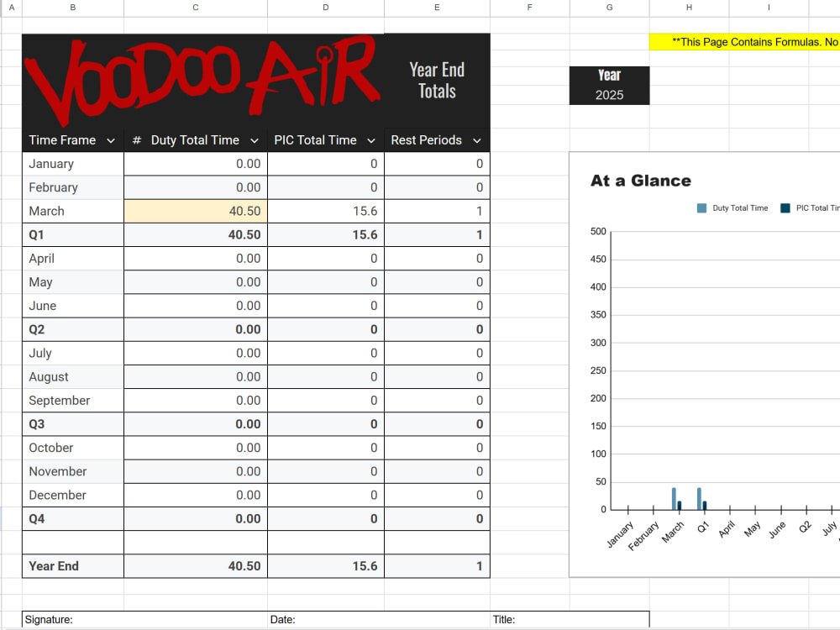
Task: Select the March PIC Total Time 15.6
Action: (x=326, y=211)
